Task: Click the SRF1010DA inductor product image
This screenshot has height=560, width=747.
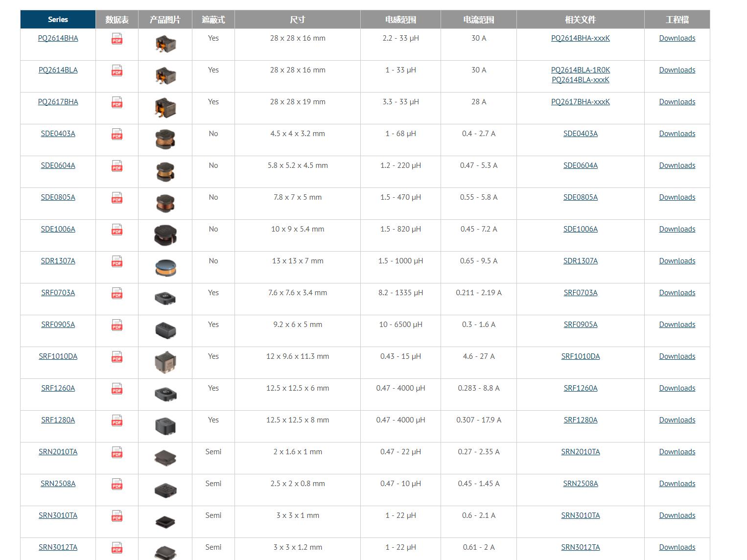Action: [165, 363]
